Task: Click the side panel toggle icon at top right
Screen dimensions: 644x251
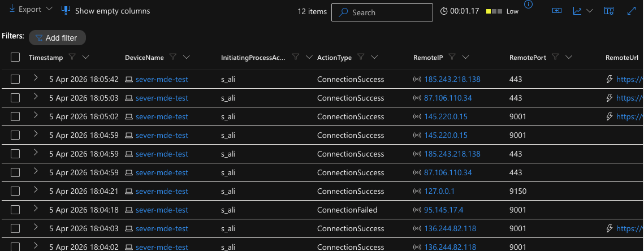Action: point(556,11)
